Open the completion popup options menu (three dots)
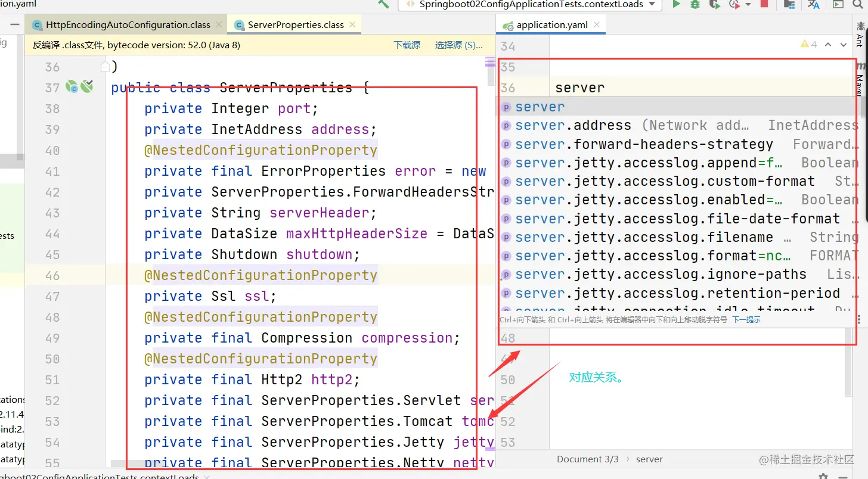Image resolution: width=868 pixels, height=479 pixels. [859, 320]
